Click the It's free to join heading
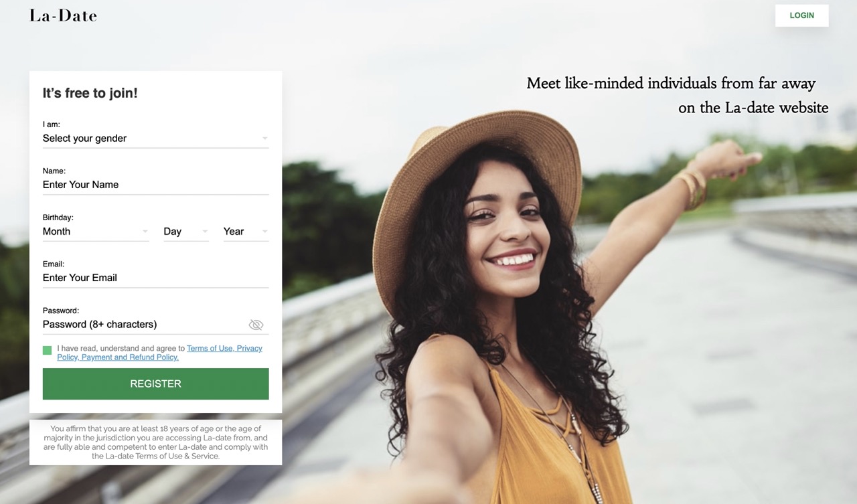 [90, 93]
